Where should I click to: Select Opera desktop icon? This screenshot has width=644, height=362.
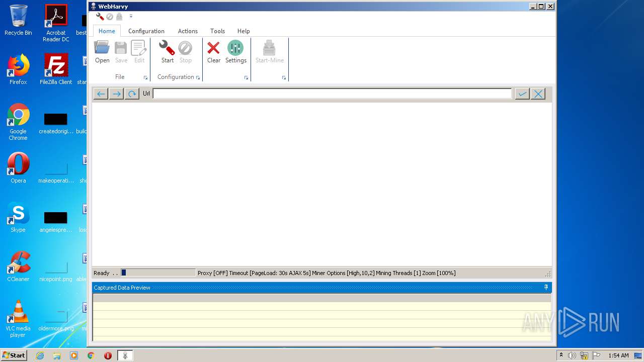coord(18,168)
